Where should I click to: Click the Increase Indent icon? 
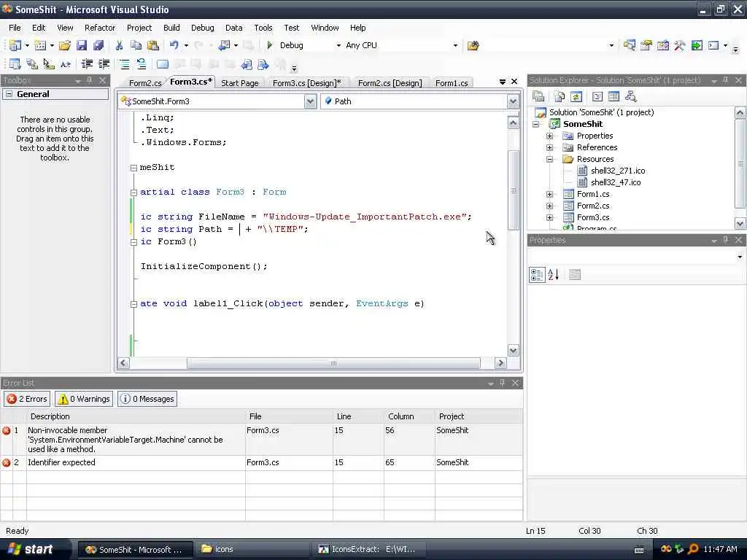104,64
